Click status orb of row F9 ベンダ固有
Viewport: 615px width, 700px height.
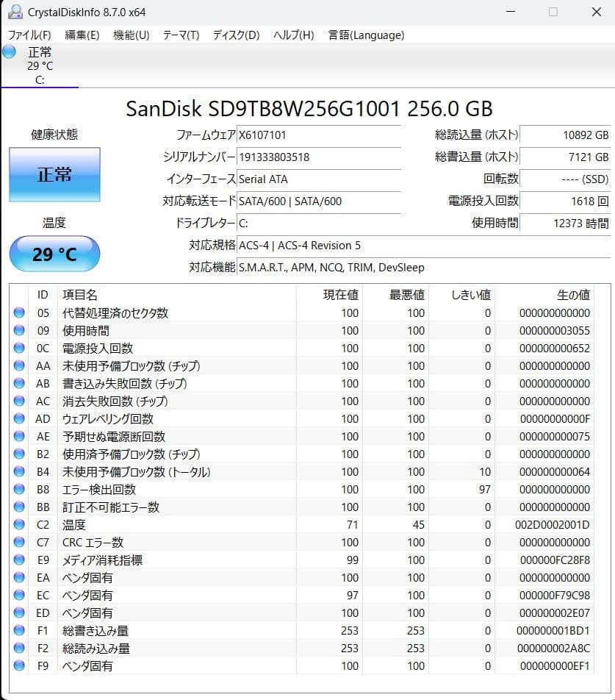pos(18,665)
